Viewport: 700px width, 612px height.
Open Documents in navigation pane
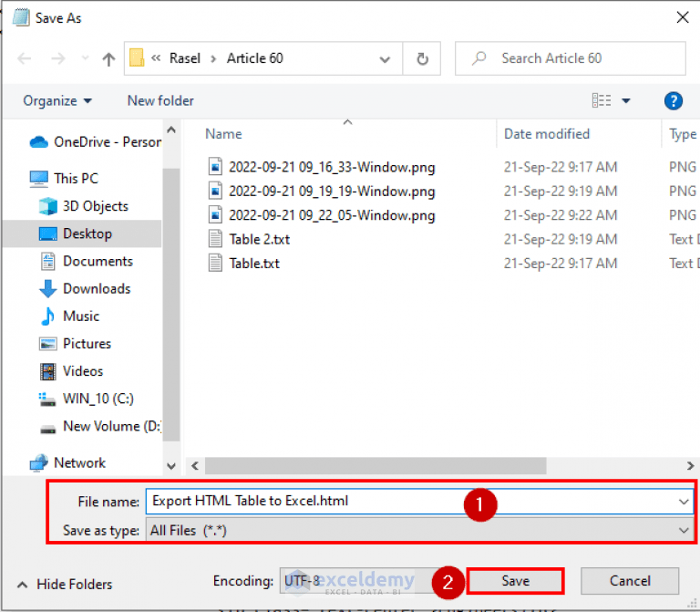(87, 262)
